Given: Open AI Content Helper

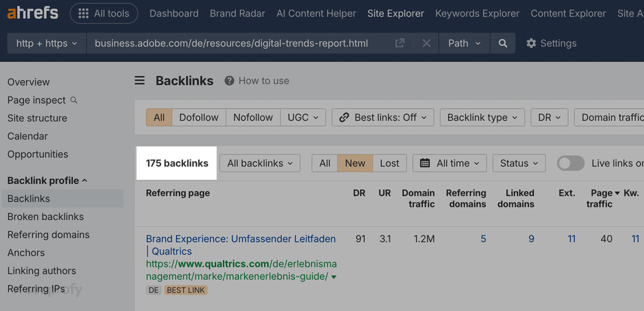Looking at the screenshot, I should click(316, 14).
